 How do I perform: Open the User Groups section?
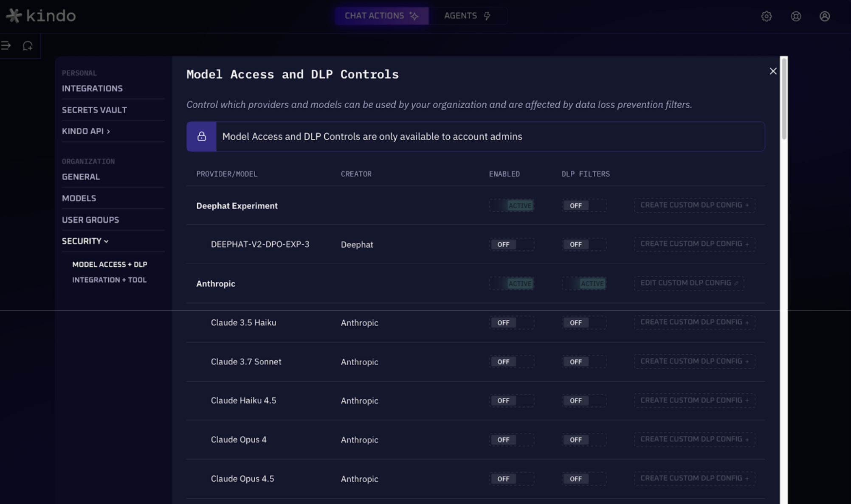(x=90, y=220)
